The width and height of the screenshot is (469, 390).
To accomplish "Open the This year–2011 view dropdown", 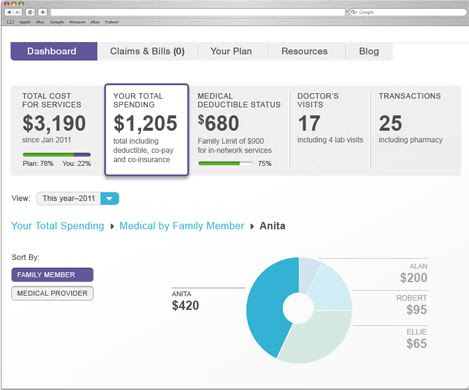I will click(77, 198).
